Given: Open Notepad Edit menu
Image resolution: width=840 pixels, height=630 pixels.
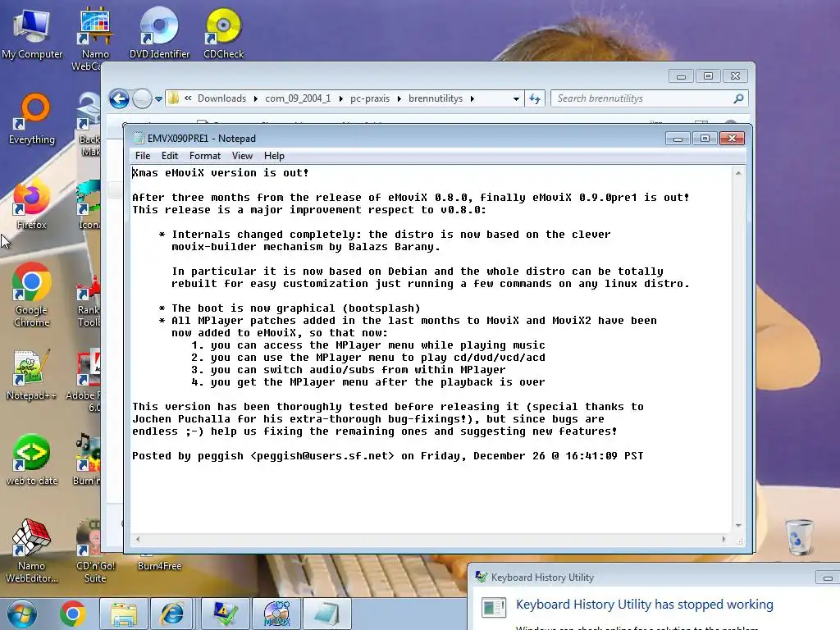Looking at the screenshot, I should coord(169,156).
